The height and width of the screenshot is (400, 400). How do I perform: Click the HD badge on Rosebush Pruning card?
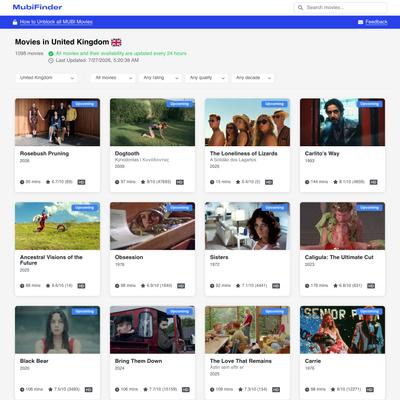pyautogui.click(x=81, y=182)
